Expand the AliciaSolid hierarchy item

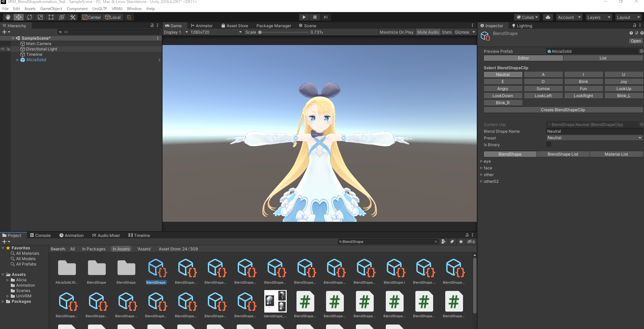click(17, 60)
